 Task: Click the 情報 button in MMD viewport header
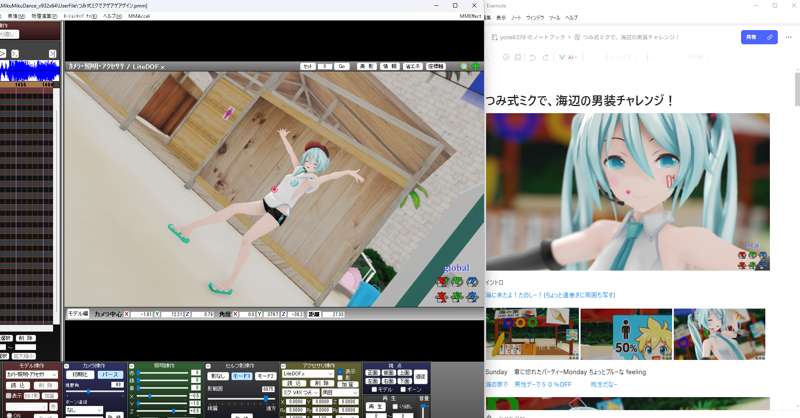(390, 66)
